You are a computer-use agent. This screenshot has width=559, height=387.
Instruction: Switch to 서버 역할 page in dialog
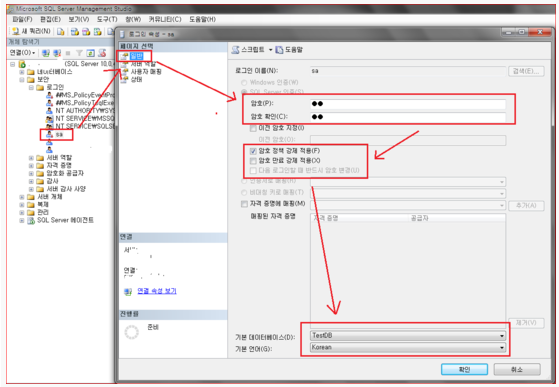[x=143, y=64]
